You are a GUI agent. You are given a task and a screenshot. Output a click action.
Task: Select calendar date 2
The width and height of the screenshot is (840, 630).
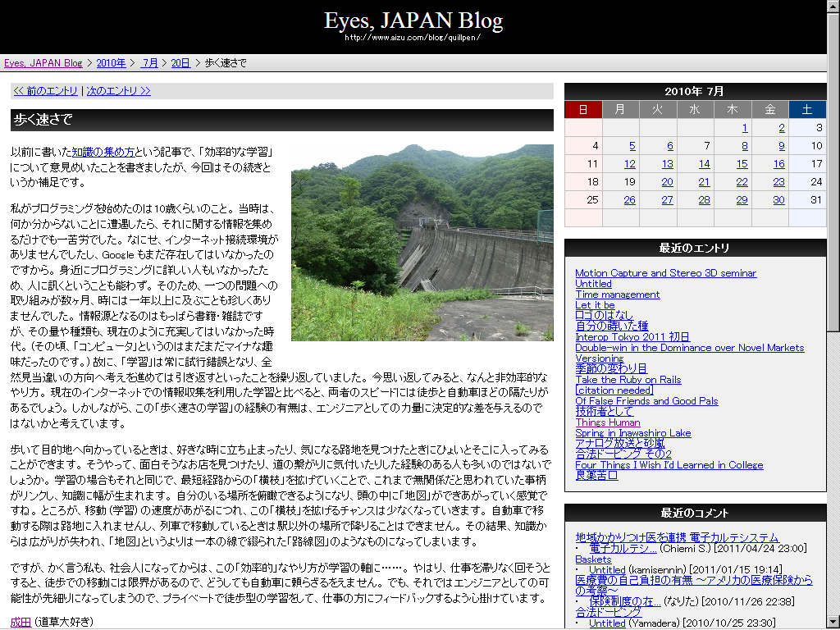[782, 127]
